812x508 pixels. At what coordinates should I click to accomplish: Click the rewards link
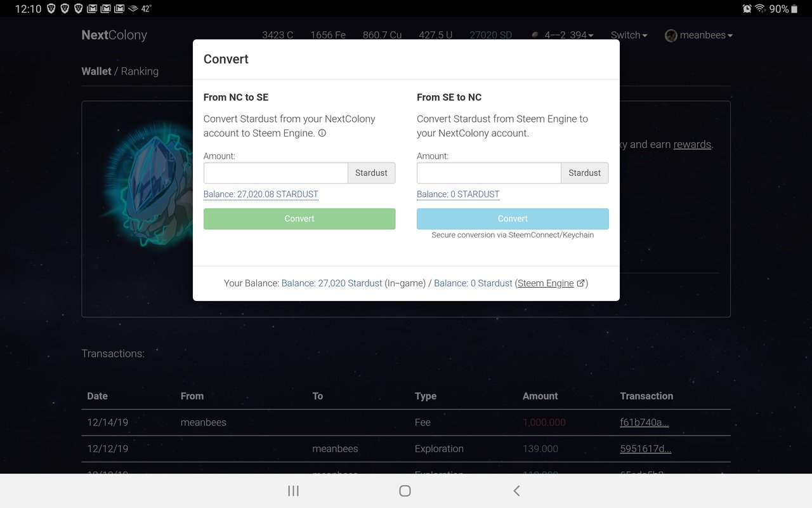coord(692,144)
